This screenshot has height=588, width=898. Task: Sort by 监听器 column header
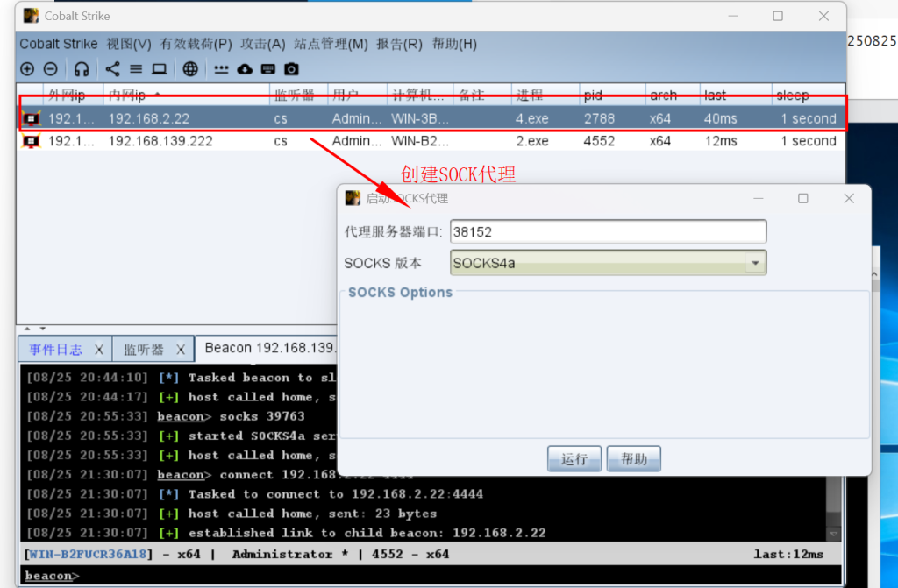pyautogui.click(x=298, y=95)
